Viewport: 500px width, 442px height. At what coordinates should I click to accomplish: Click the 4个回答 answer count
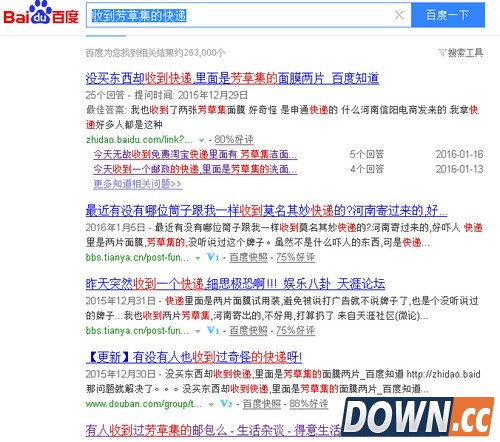pos(367,169)
